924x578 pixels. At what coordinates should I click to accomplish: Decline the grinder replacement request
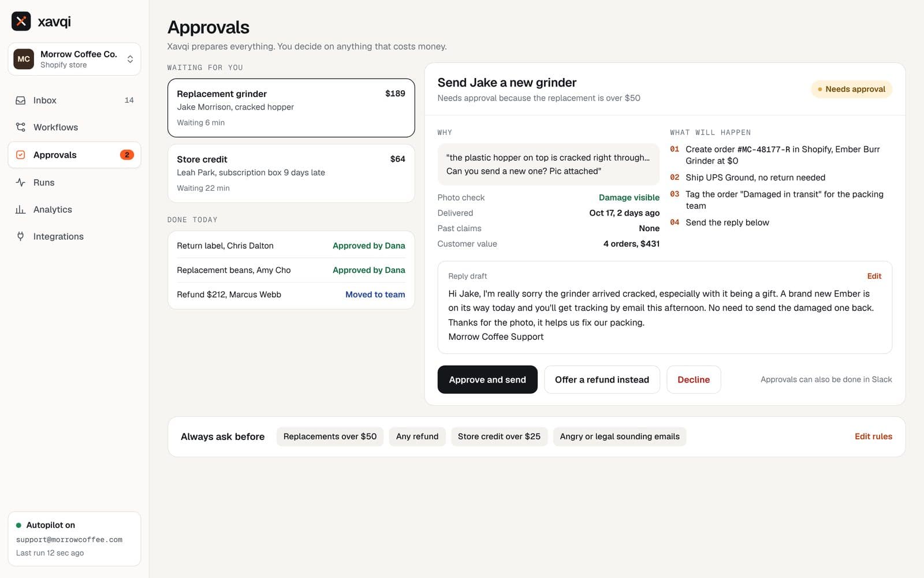(x=694, y=380)
